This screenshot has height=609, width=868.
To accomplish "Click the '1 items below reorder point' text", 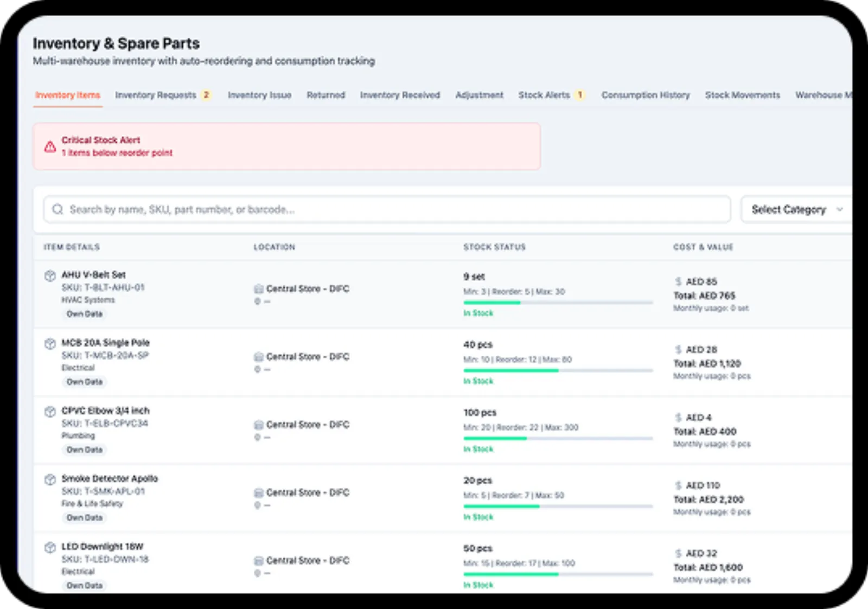I will [117, 153].
